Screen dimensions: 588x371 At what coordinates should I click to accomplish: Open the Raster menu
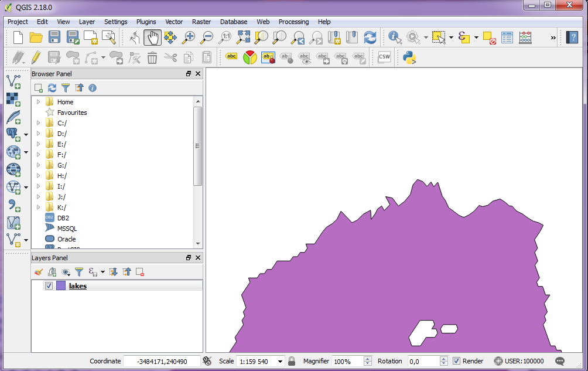pos(201,22)
